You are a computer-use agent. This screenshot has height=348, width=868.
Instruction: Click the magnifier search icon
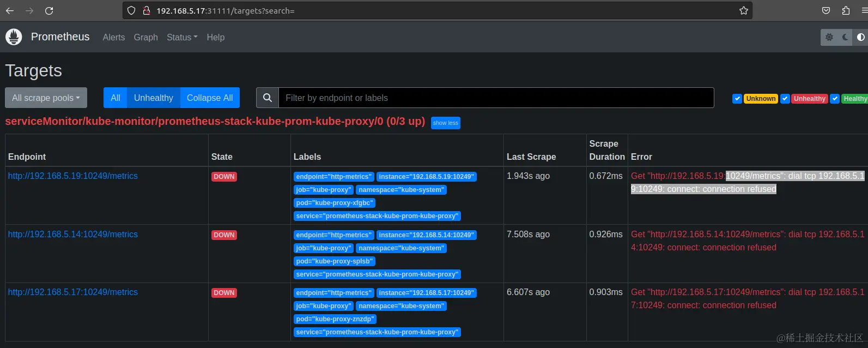coord(268,98)
